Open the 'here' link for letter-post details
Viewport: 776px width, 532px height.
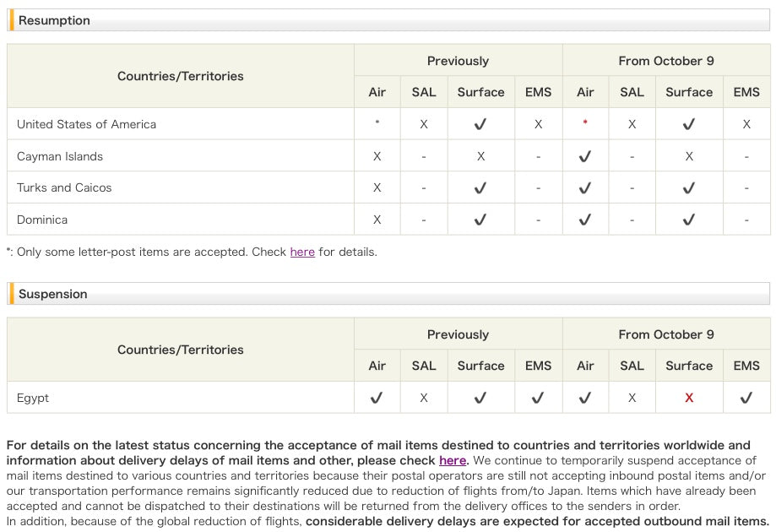[x=302, y=252]
